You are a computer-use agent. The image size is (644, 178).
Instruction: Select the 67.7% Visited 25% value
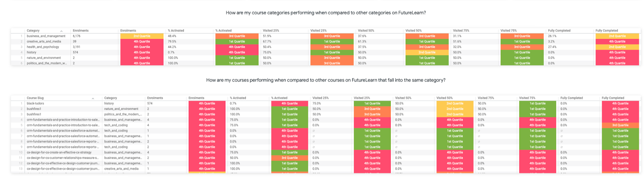click(x=267, y=42)
